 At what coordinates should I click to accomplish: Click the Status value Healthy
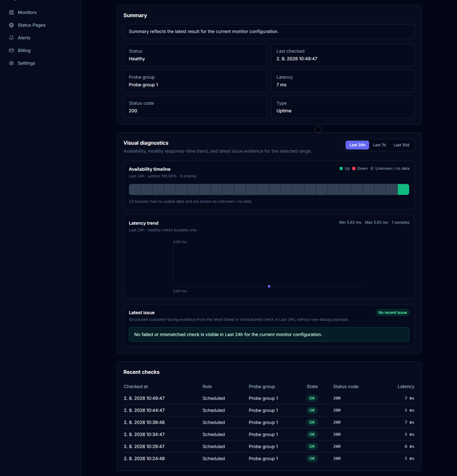(137, 59)
